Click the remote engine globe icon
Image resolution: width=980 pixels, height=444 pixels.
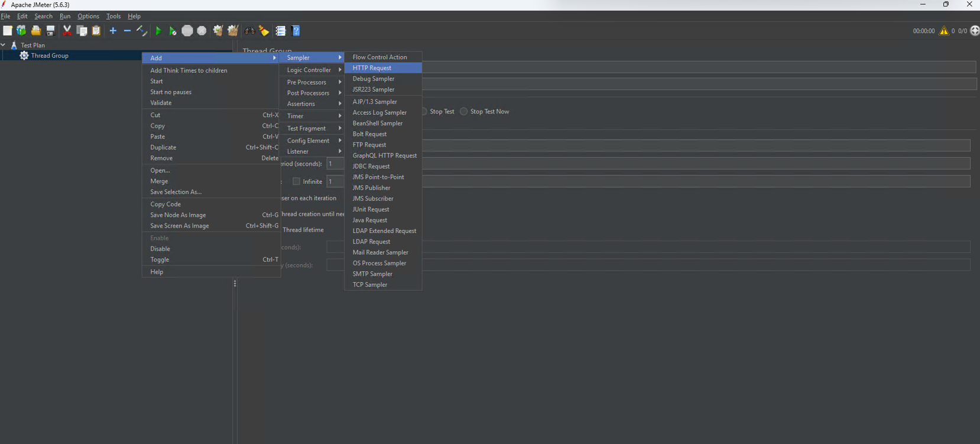click(975, 31)
